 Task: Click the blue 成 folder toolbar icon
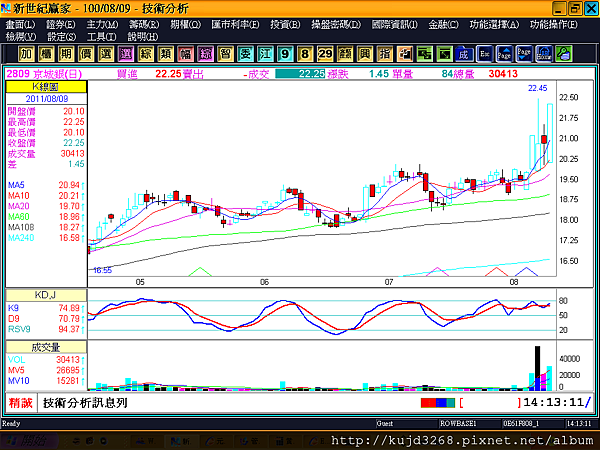[464, 54]
